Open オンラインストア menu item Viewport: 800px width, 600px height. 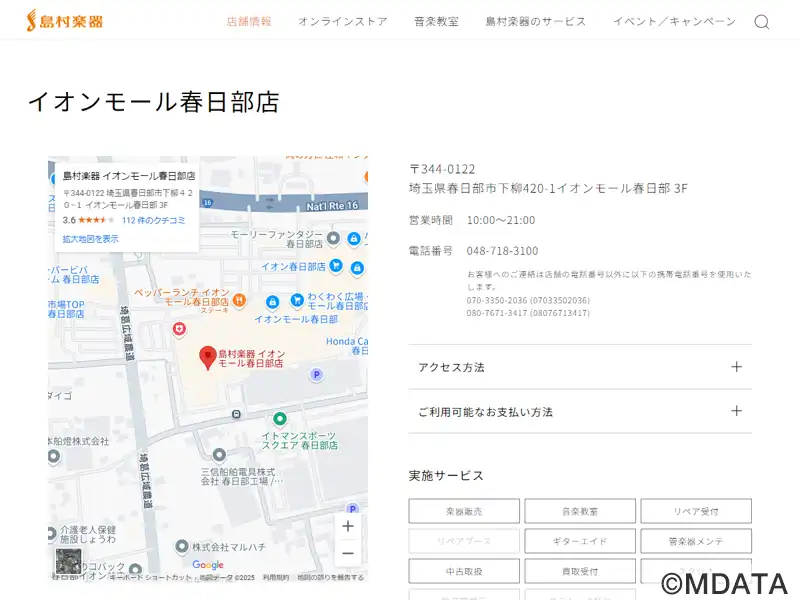coord(342,21)
